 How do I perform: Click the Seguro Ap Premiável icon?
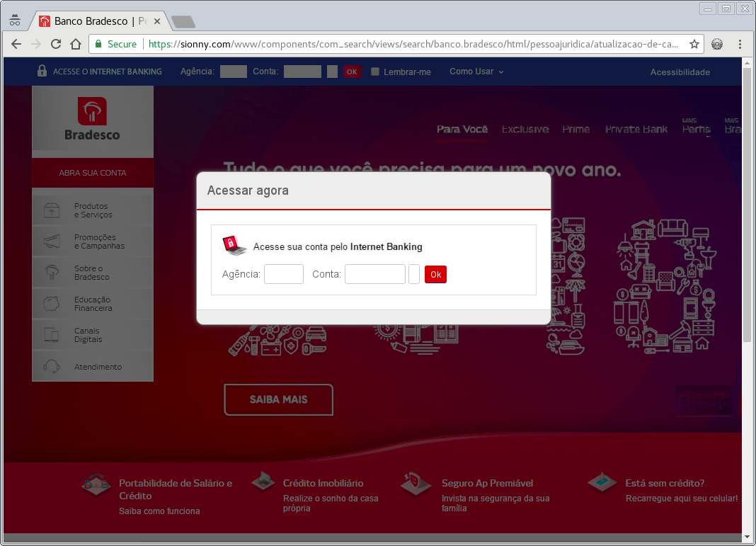tap(416, 483)
